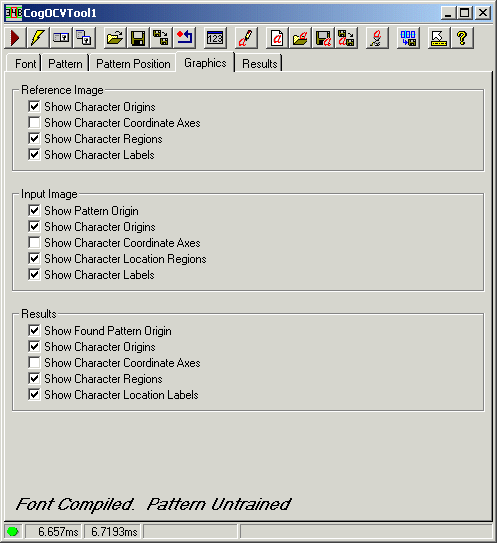497x543 pixels.
Task: Open help with yellow question mark icon
Action: click(462, 38)
